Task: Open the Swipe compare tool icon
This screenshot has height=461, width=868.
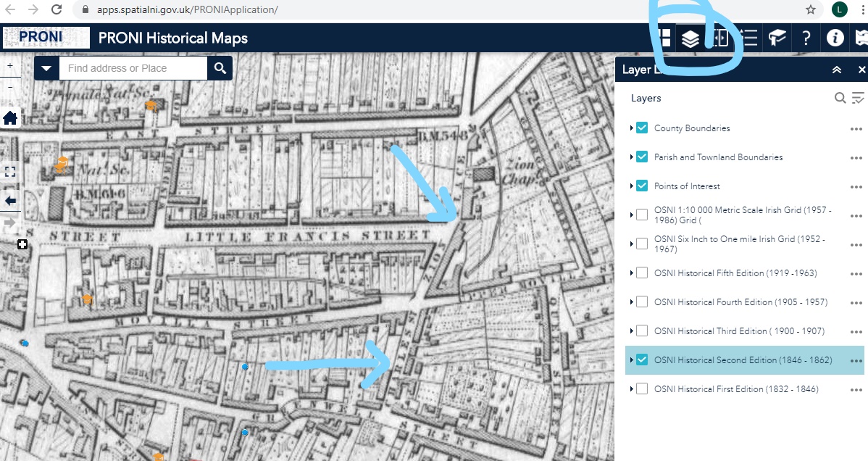Action: (720, 38)
